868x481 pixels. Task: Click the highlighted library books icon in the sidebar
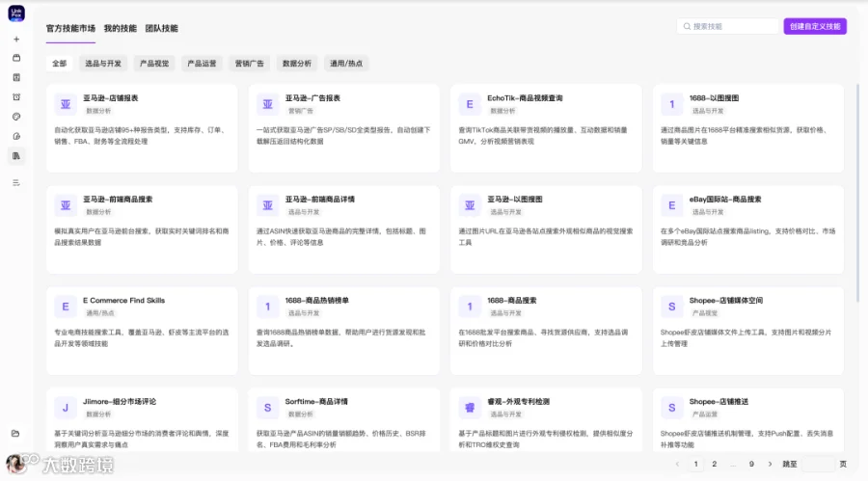point(16,156)
